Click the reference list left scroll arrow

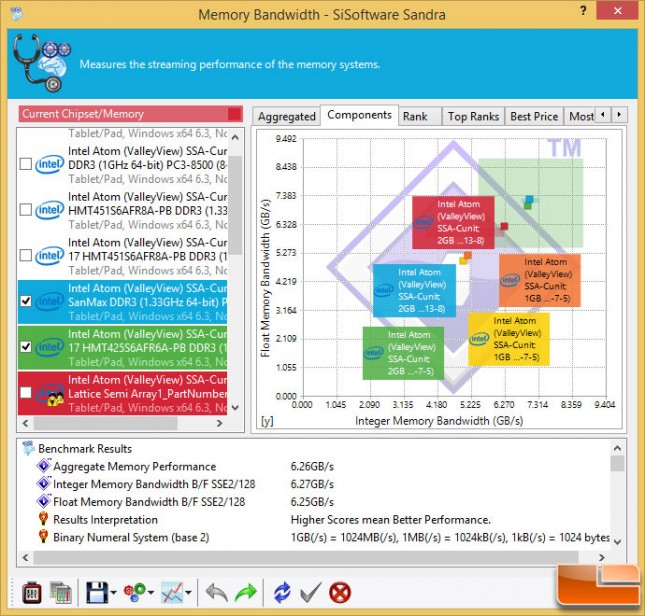[26, 423]
